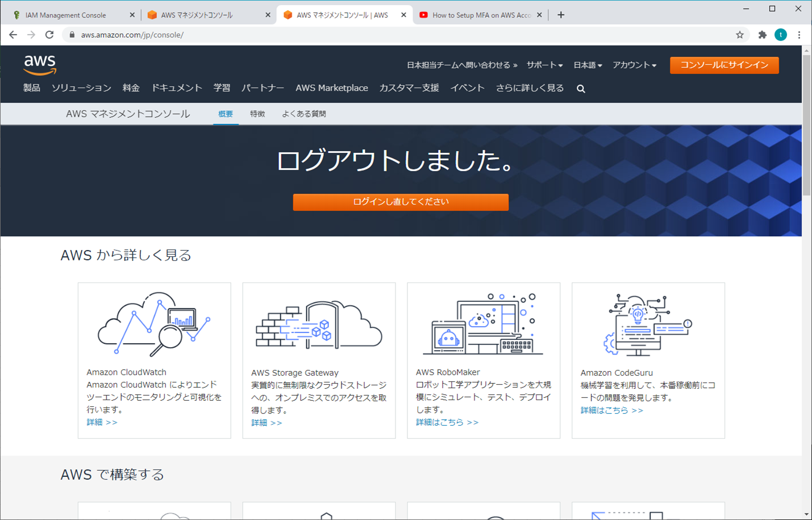Viewport: 812px width, 520px height.
Task: Click the page vertical scrollbar thumb
Action: [x=807, y=125]
